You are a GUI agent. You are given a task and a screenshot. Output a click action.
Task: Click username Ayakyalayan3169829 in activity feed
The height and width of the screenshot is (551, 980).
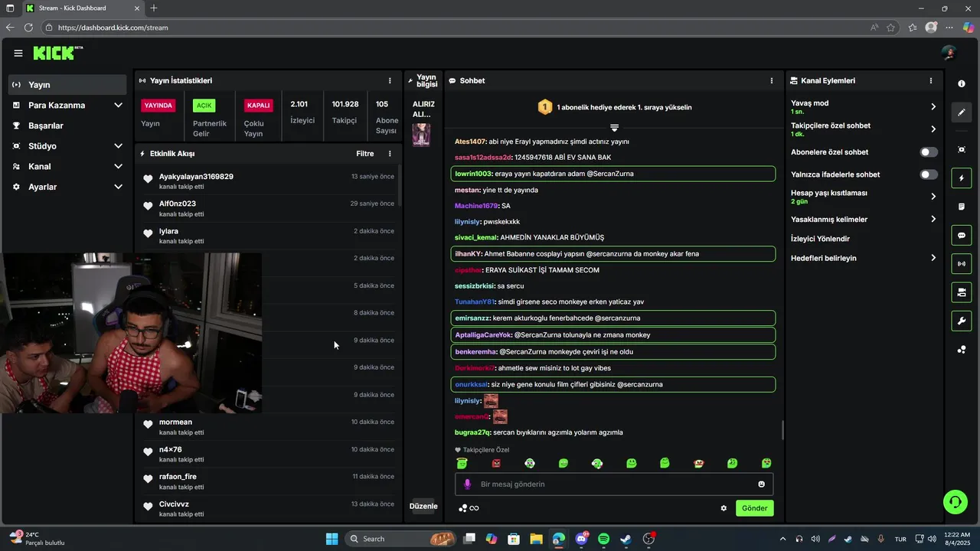[x=196, y=177]
